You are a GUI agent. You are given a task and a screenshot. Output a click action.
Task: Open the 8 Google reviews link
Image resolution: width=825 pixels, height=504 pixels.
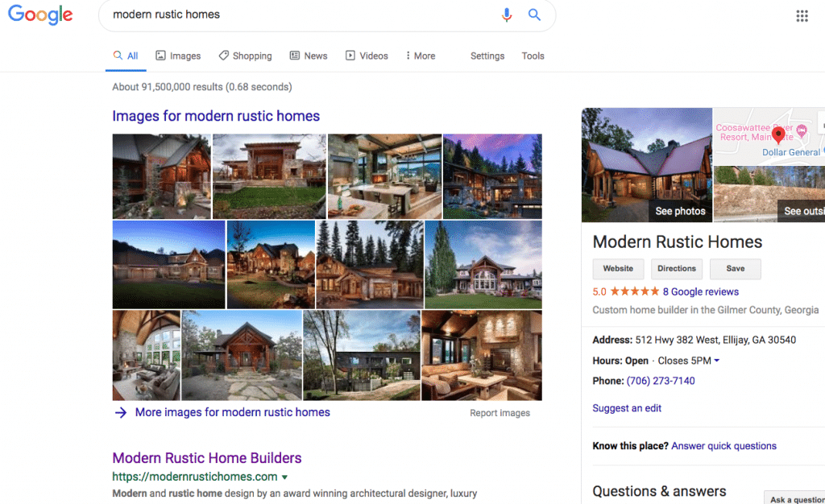click(x=700, y=291)
